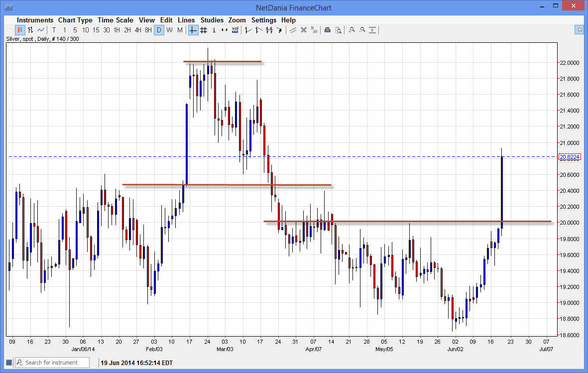Open the Time Scale menu
588x373 pixels.
pyautogui.click(x=116, y=20)
